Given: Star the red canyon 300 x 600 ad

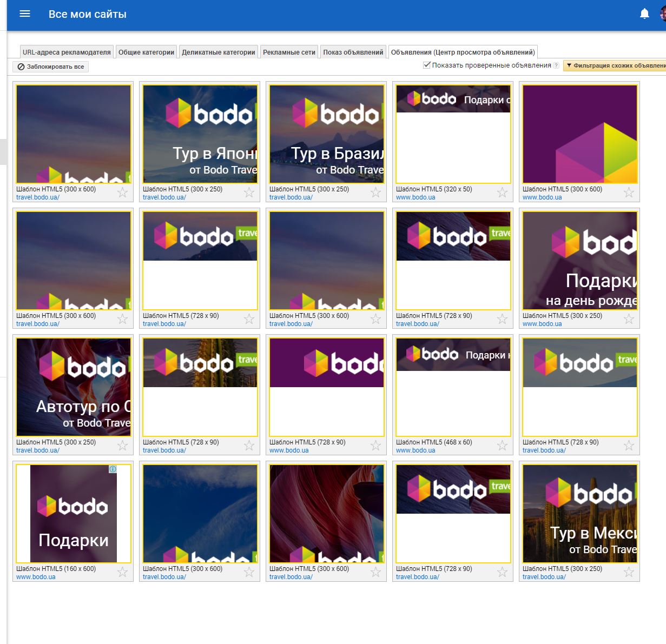Looking at the screenshot, I should pyautogui.click(x=375, y=572).
